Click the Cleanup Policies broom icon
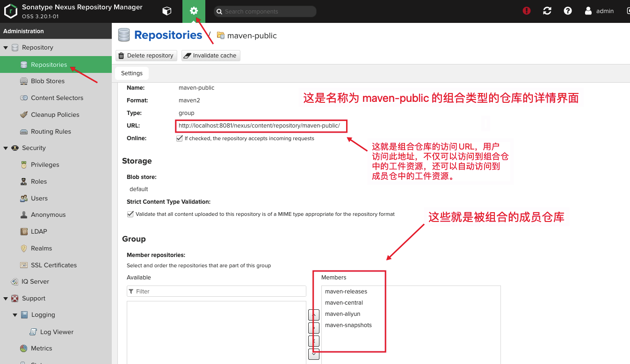This screenshot has height=364, width=630. 24,114
